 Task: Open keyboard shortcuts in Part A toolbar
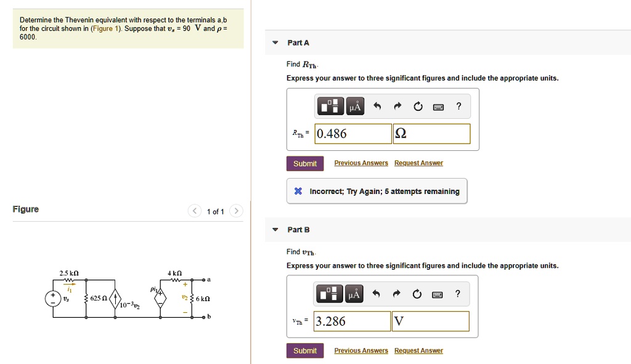pyautogui.click(x=438, y=106)
